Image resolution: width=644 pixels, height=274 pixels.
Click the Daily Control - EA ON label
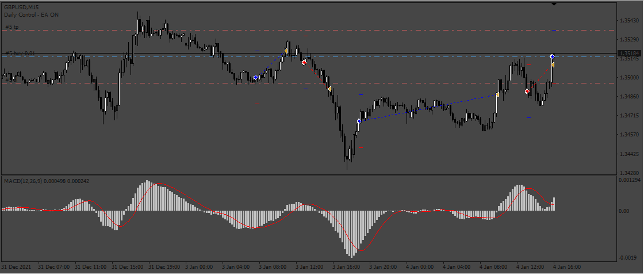click(x=31, y=15)
